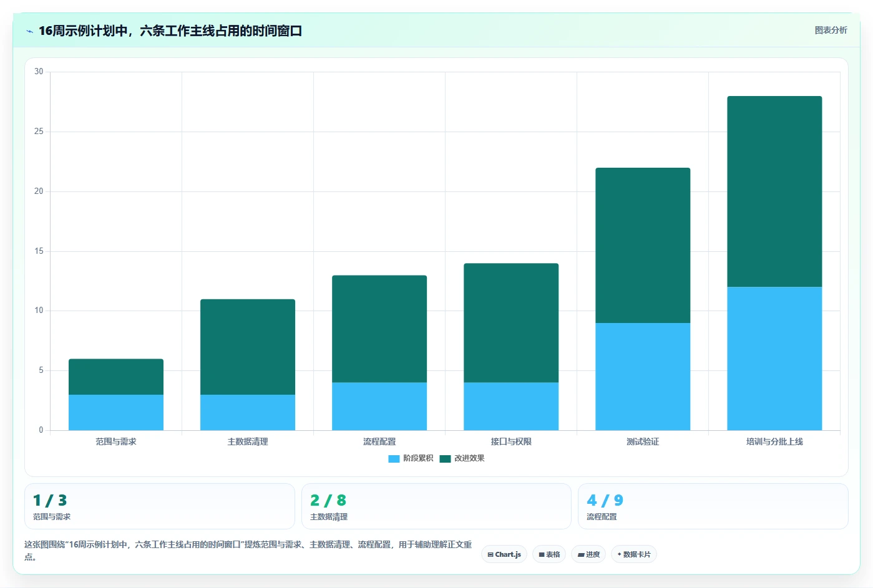Click the green bar segment for 范围与需求

pos(116,377)
